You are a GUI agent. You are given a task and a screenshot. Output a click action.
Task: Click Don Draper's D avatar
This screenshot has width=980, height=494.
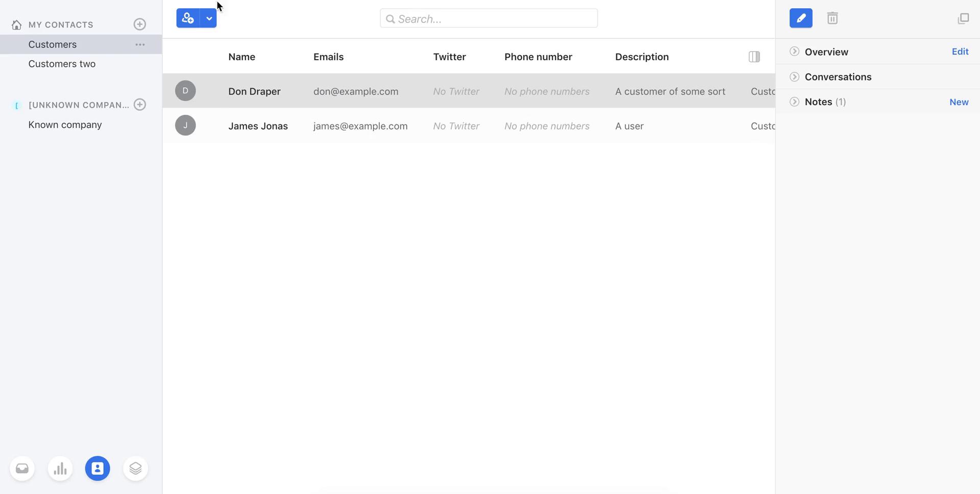[185, 91]
